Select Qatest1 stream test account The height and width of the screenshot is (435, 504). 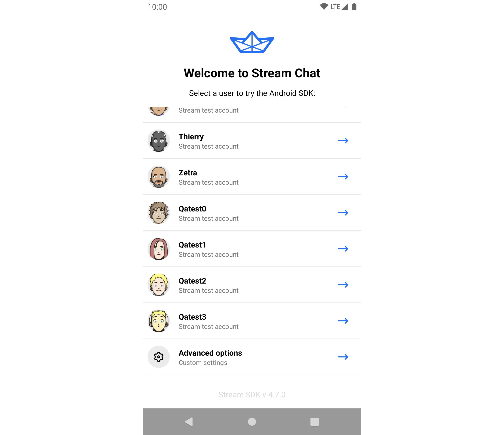(252, 249)
